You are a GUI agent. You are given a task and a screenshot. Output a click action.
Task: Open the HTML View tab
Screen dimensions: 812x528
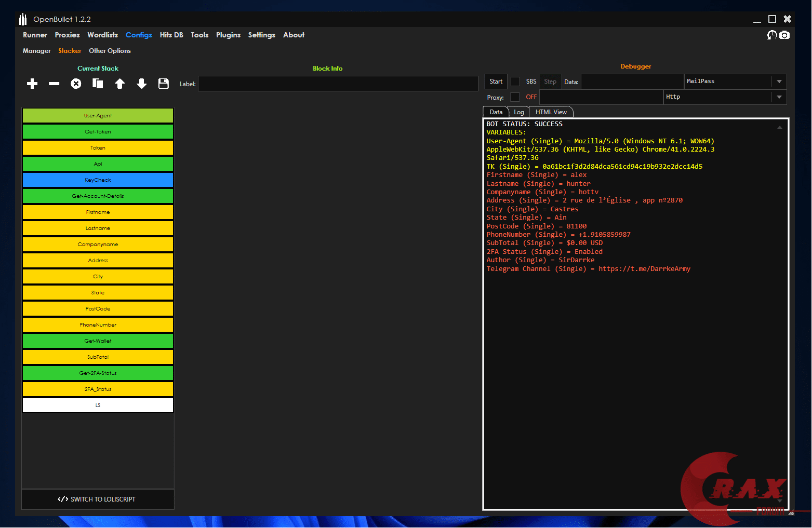tap(551, 112)
